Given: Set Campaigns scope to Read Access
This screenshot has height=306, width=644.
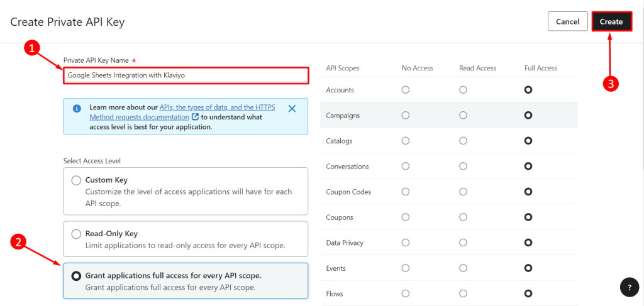Looking at the screenshot, I should 464,115.
